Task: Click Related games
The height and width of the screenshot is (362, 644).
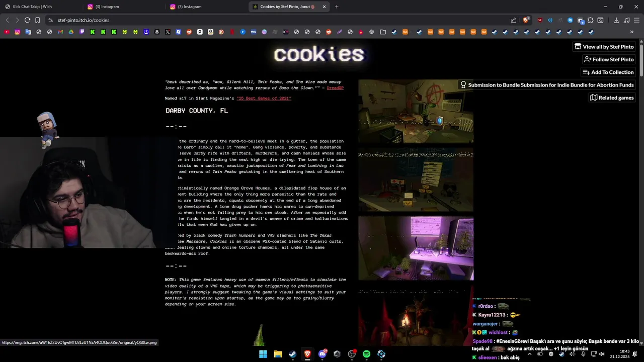Action: [612, 98]
